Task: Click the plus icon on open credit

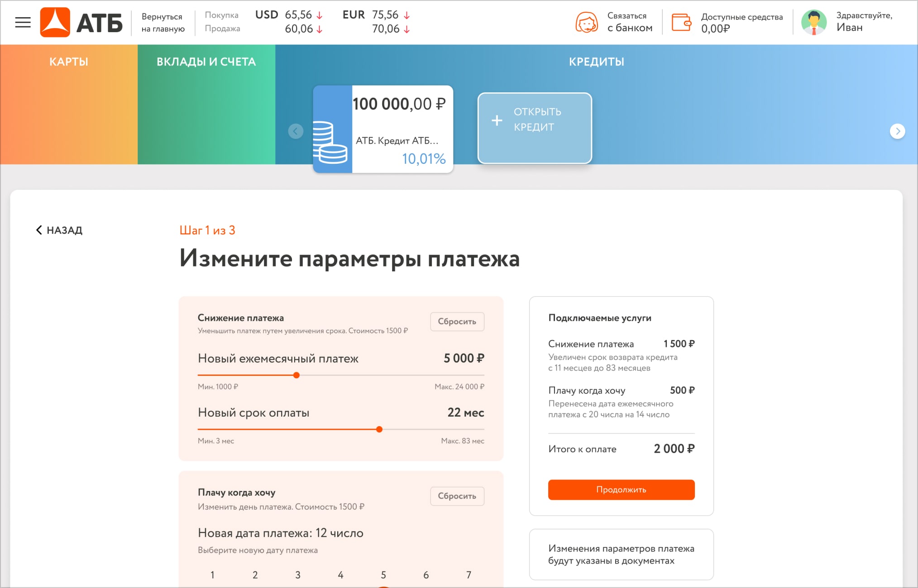Action: (x=497, y=120)
